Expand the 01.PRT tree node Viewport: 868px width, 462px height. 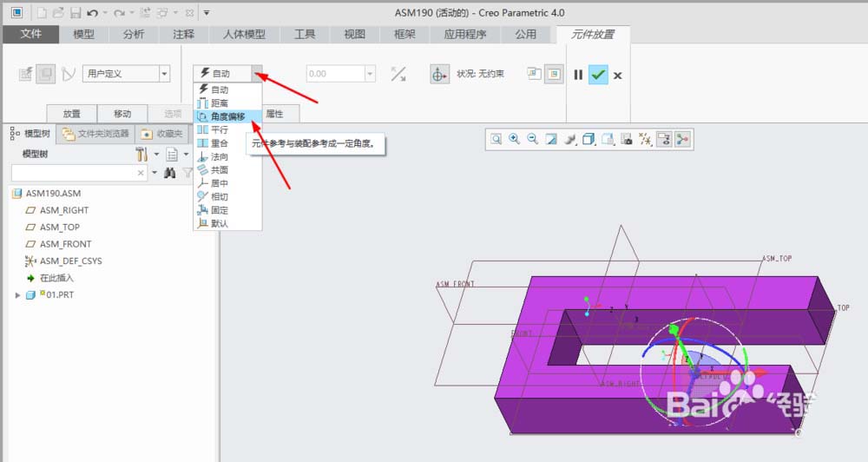click(x=17, y=295)
